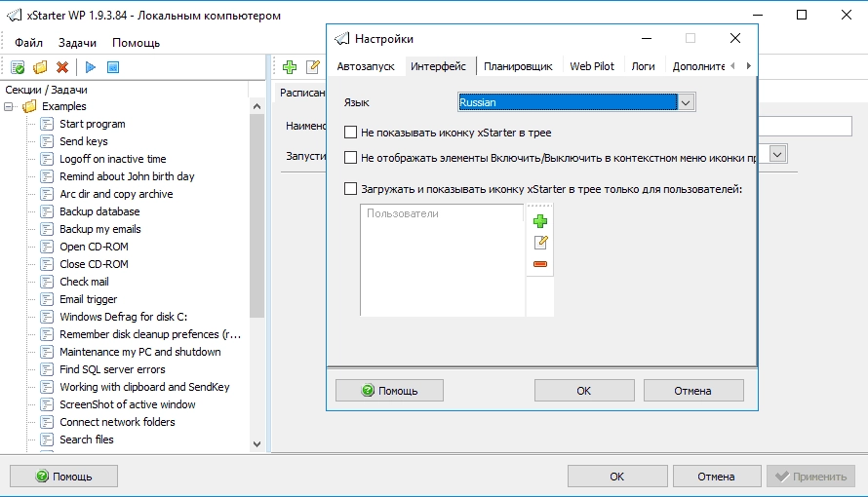Screen dimensions: 868x497
Task: Click the new folder section toolbar icon
Action: (40, 67)
